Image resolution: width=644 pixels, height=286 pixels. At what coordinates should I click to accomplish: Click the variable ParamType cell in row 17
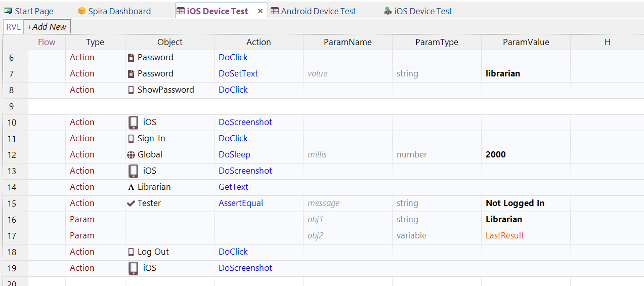(437, 236)
